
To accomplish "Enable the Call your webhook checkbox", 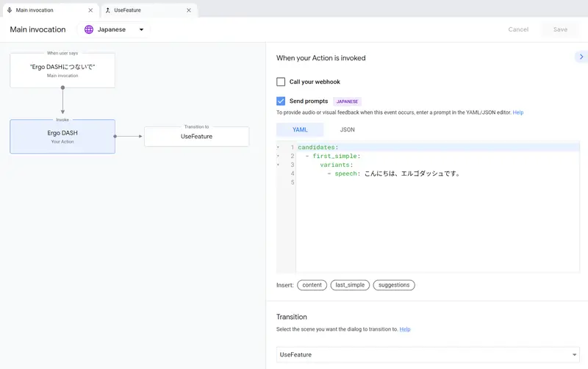I will 281,82.
